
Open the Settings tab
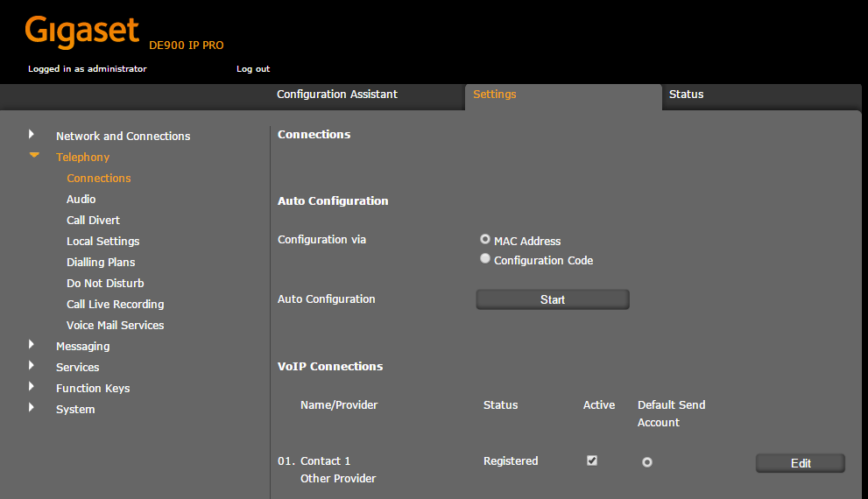495,95
